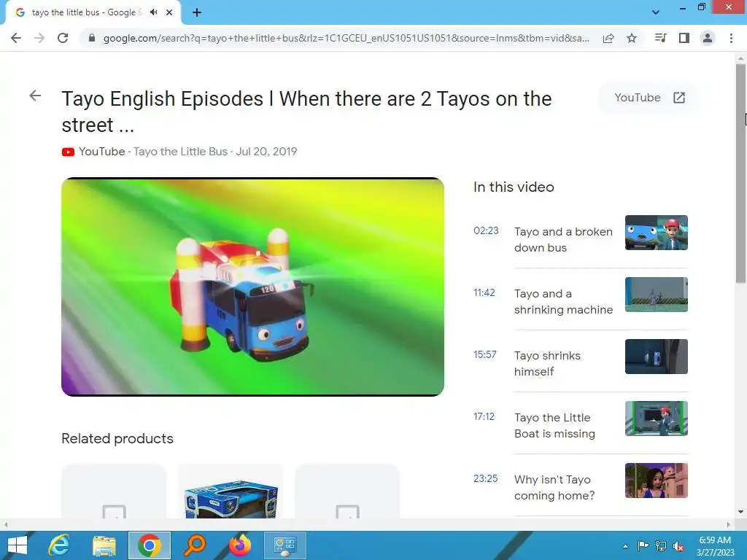Click the red YouTube logo icon

pyautogui.click(x=68, y=152)
